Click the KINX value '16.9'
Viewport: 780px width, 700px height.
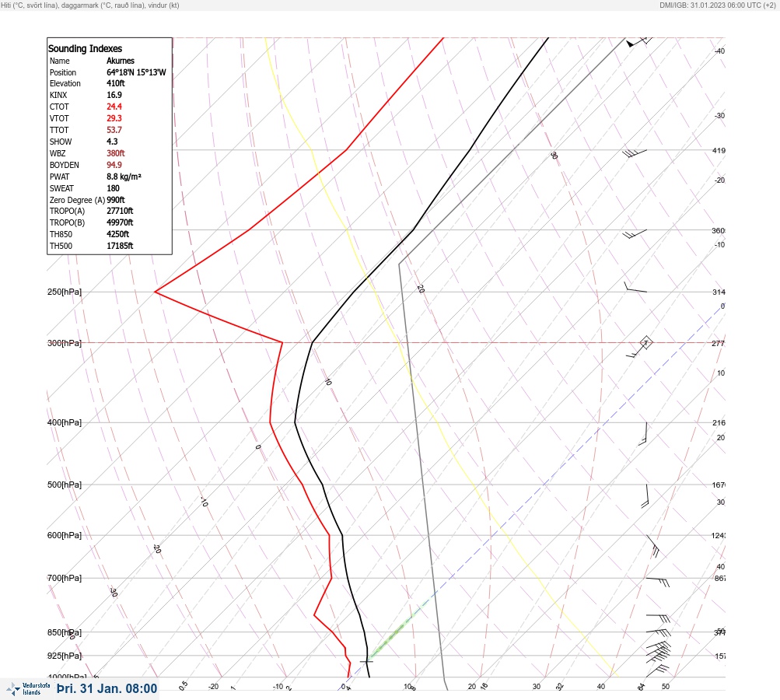(x=114, y=95)
